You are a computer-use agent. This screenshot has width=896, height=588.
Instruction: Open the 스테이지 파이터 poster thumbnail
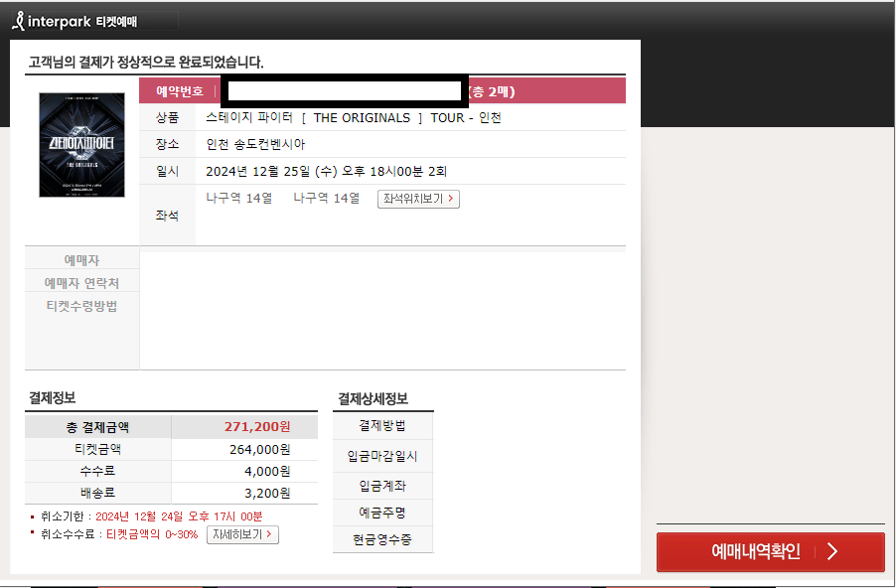point(81,145)
